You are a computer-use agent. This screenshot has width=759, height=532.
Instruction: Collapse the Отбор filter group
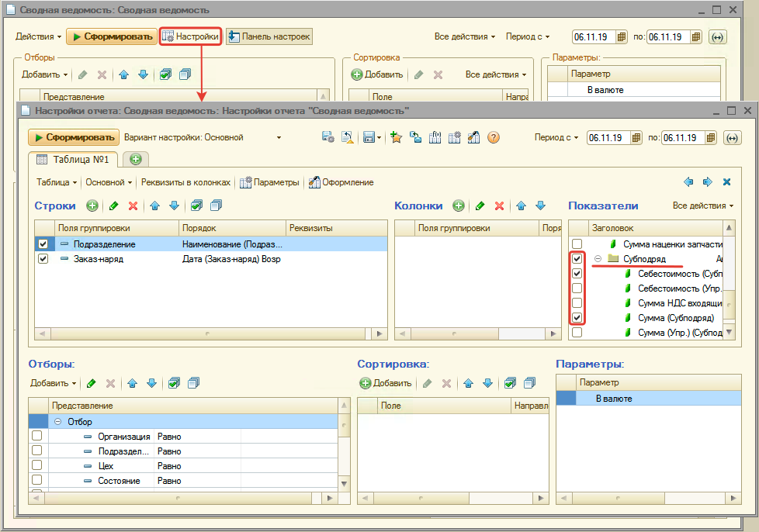pos(57,422)
